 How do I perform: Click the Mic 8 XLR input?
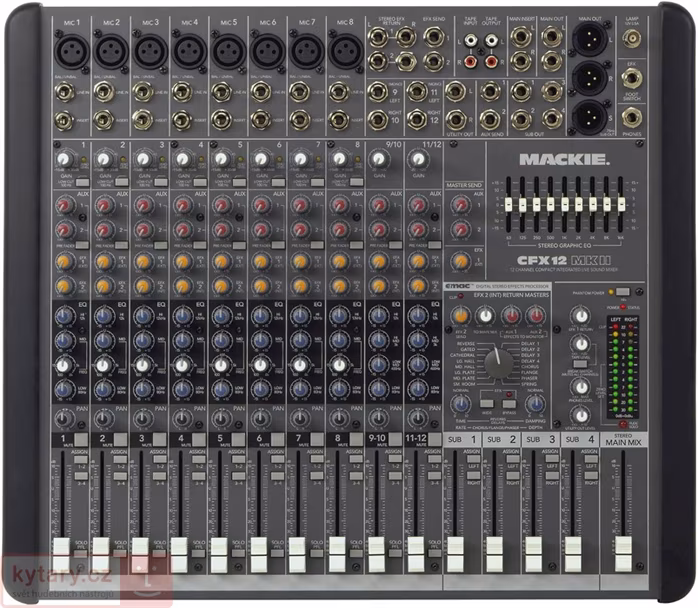(345, 51)
